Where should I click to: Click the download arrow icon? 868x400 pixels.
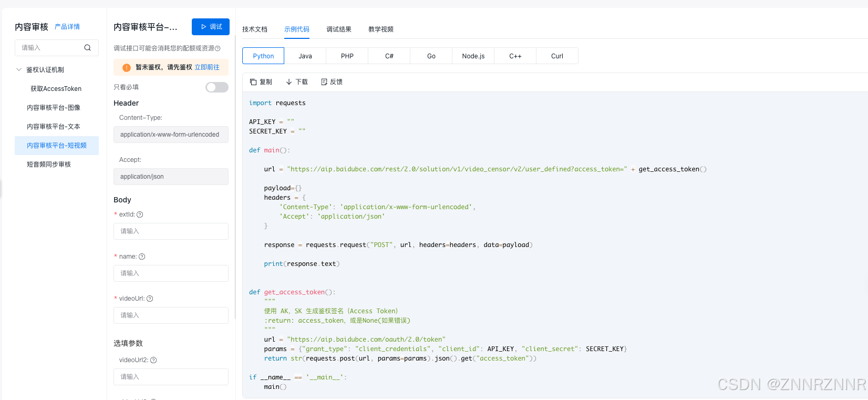click(289, 82)
